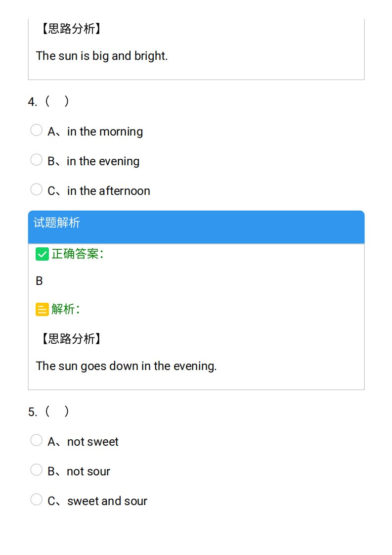Viewport: 392px width, 555px height.
Task: Click question 4 blank parentheses
Action: (57, 101)
